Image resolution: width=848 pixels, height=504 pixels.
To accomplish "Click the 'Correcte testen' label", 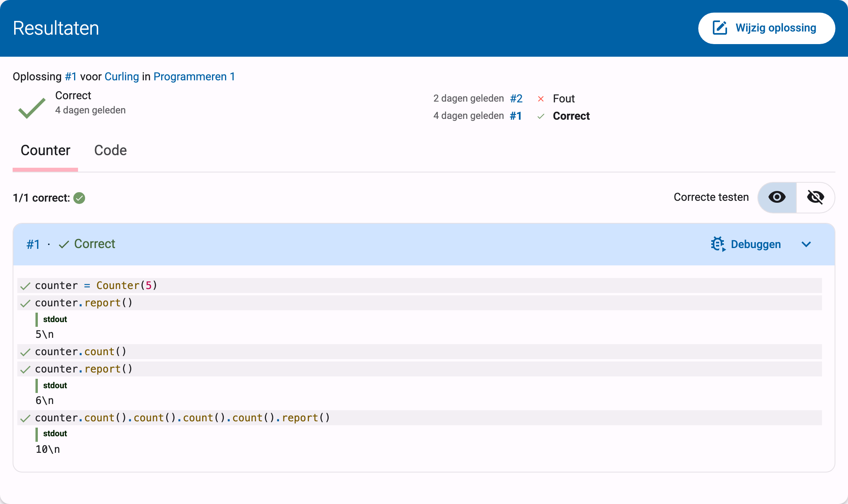I will (x=711, y=197).
